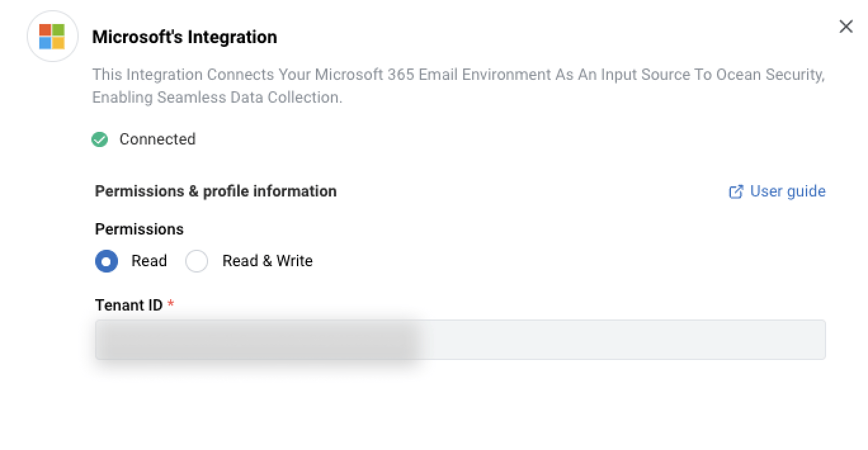Click the Connected status text
This screenshot has width=868, height=450.
tap(157, 139)
